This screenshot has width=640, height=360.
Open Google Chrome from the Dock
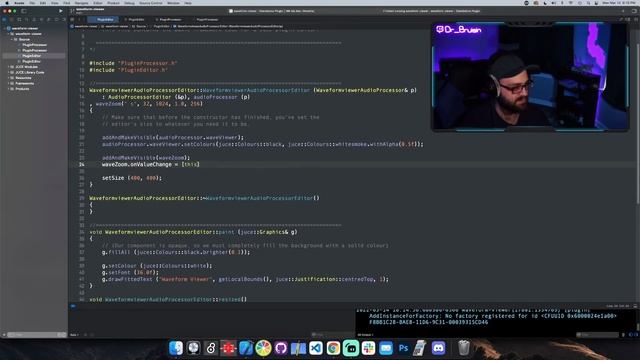(x=333, y=348)
